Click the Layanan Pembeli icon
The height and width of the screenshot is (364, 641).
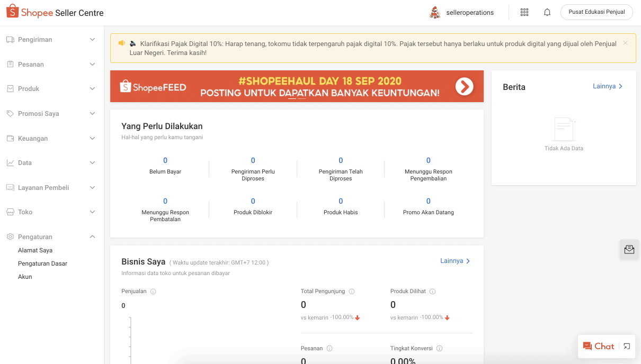pyautogui.click(x=10, y=188)
